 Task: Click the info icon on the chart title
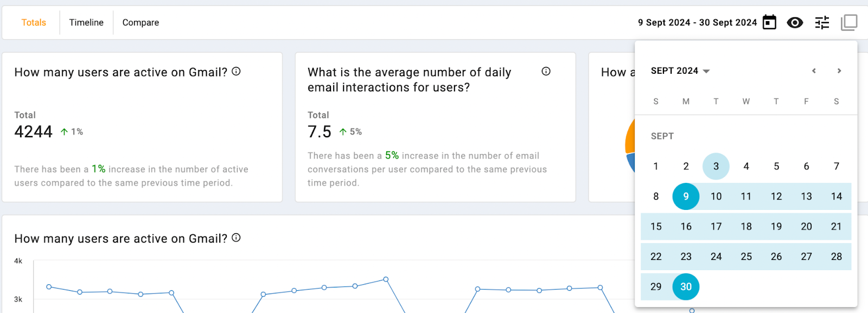pos(235,237)
